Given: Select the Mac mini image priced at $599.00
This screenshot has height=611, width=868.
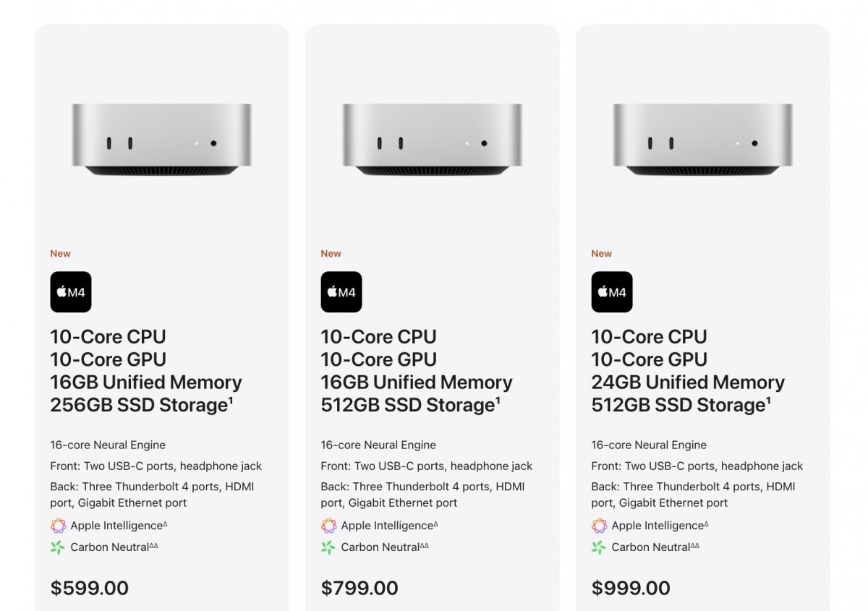Looking at the screenshot, I should click(162, 140).
